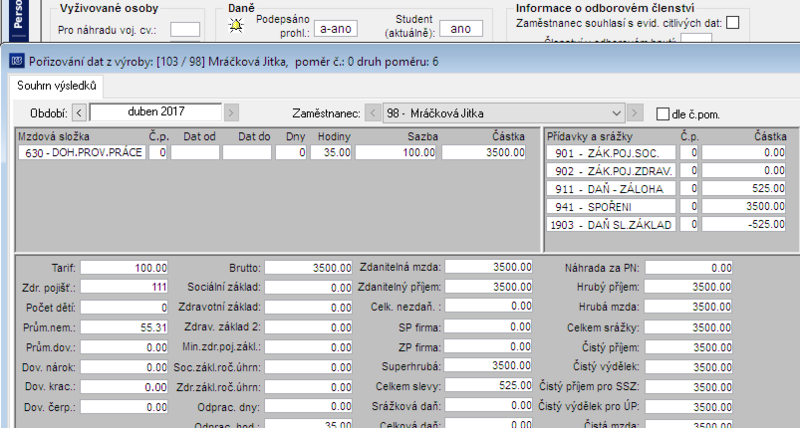Screen dimensions: 800x428
Task: Click the window icon in Pořizování dat title bar
Action: [x=17, y=62]
